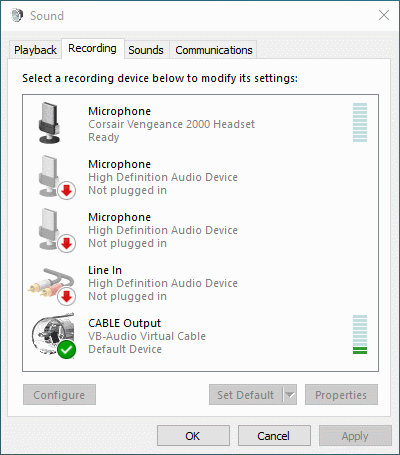Select the CABLE Output virtual cable icon
This screenshot has width=400, height=455.
click(x=53, y=334)
